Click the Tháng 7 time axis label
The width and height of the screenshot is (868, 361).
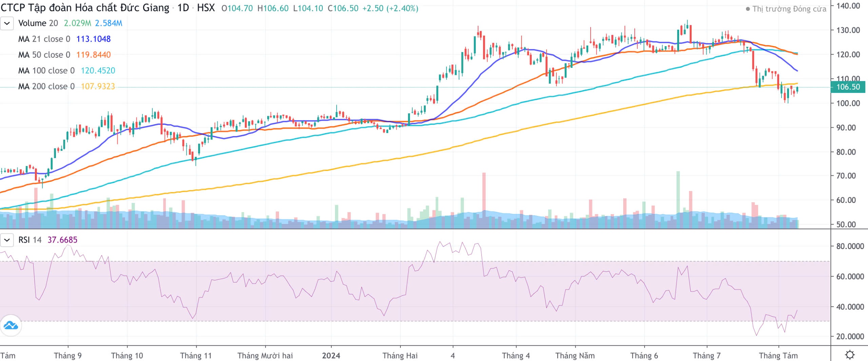707,356
